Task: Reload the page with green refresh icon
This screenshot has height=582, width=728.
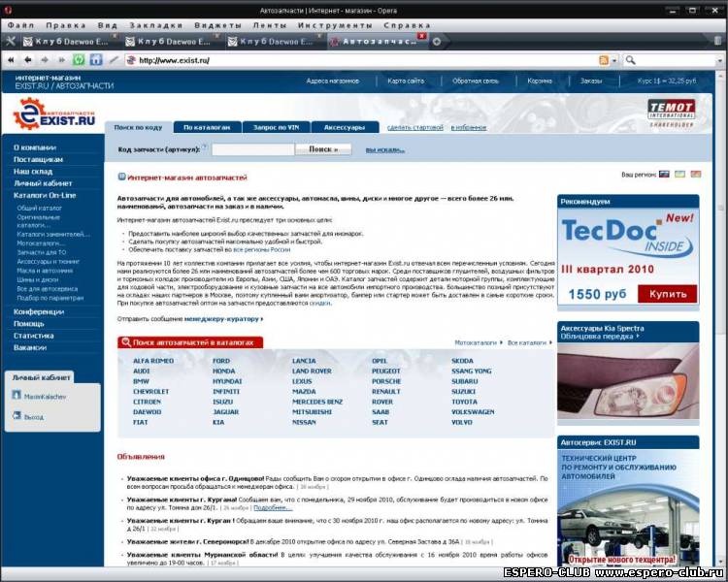Action: click(x=79, y=60)
